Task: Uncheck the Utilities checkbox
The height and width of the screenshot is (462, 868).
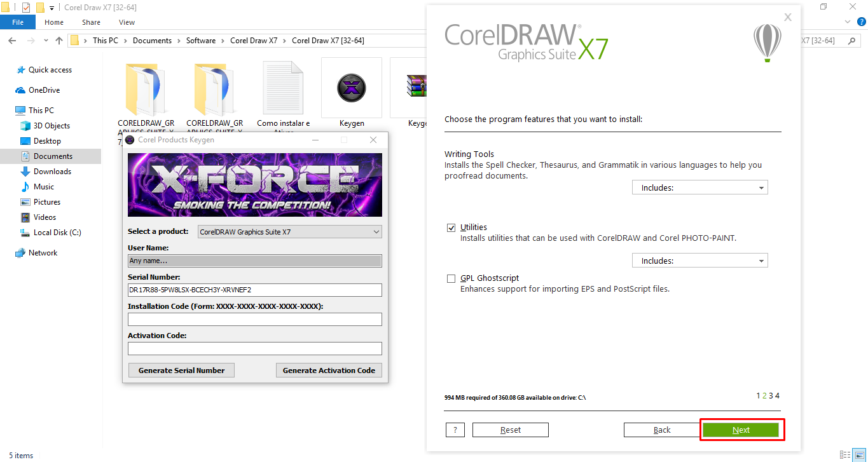Action: point(451,227)
